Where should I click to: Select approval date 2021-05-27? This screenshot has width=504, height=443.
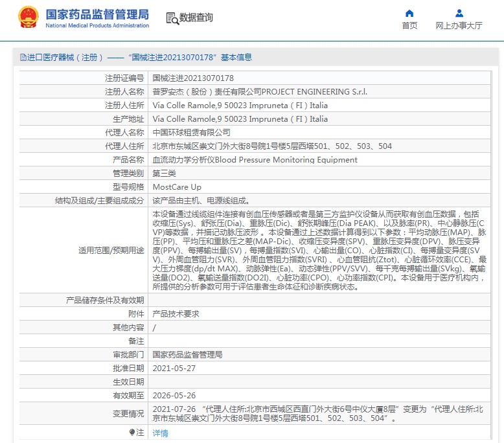(174, 368)
